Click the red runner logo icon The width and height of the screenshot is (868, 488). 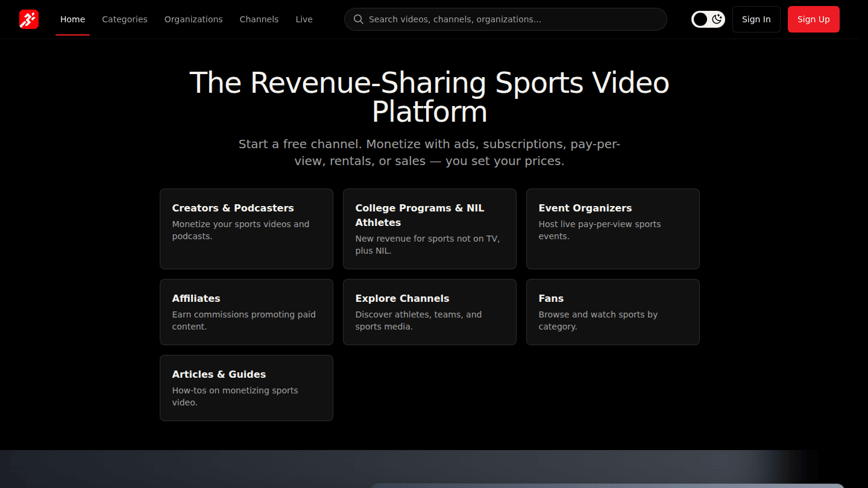click(x=29, y=19)
